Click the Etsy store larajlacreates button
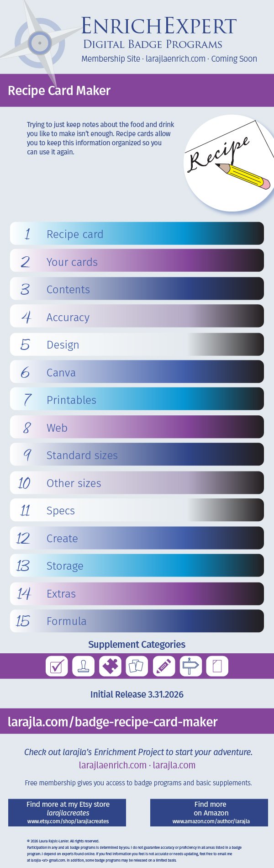 tap(68, 812)
